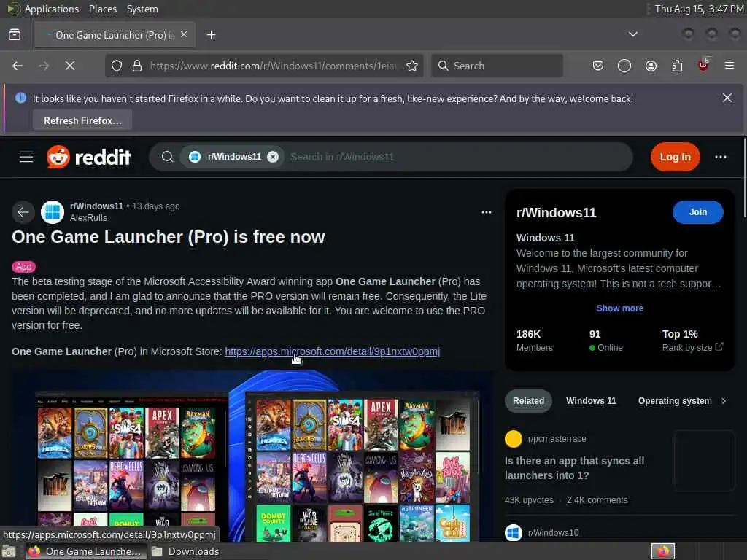Click Refresh Firefox… button

tap(82, 120)
